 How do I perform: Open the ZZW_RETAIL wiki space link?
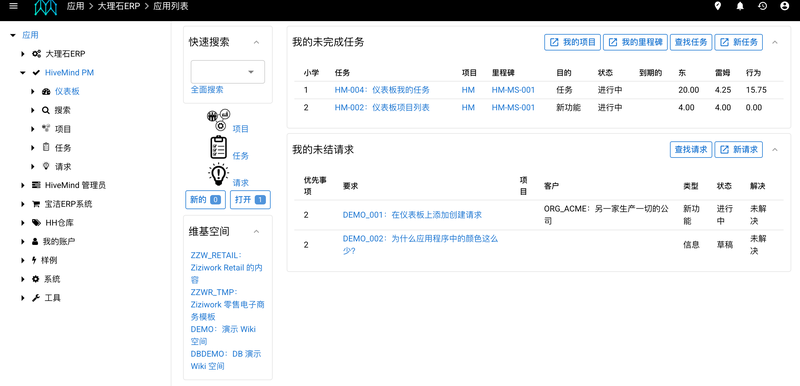[x=227, y=267]
